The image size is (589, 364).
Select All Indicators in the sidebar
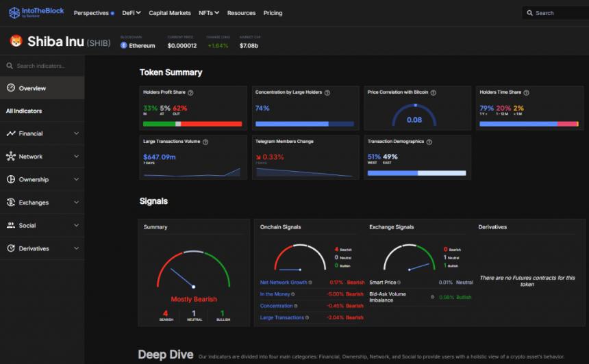[x=42, y=111]
